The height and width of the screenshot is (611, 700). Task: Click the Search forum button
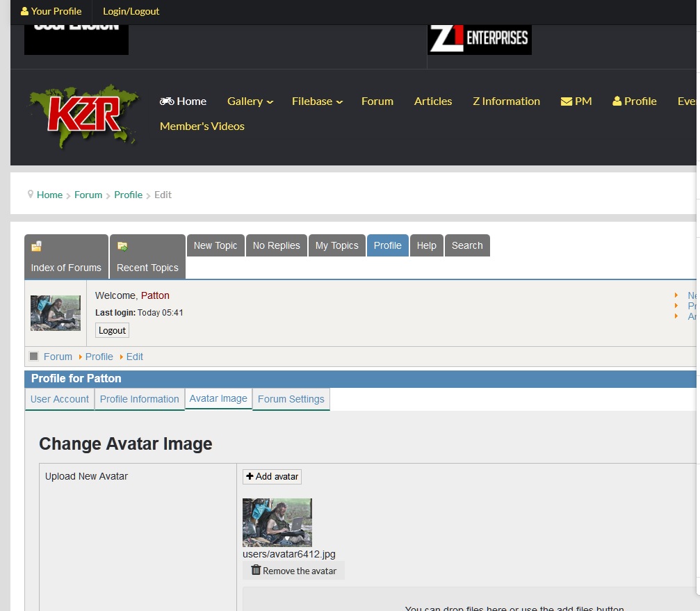[x=467, y=245]
